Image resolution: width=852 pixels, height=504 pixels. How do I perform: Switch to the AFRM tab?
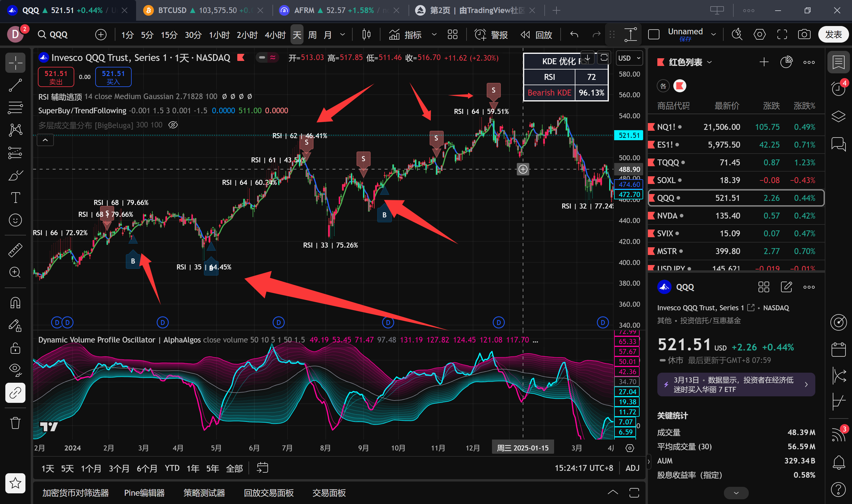(x=340, y=11)
